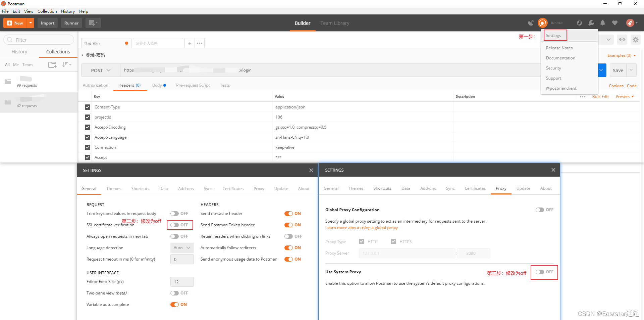This screenshot has width=644, height=320.
Task: Click the new collection folder-plus icon
Action: pos(52,65)
